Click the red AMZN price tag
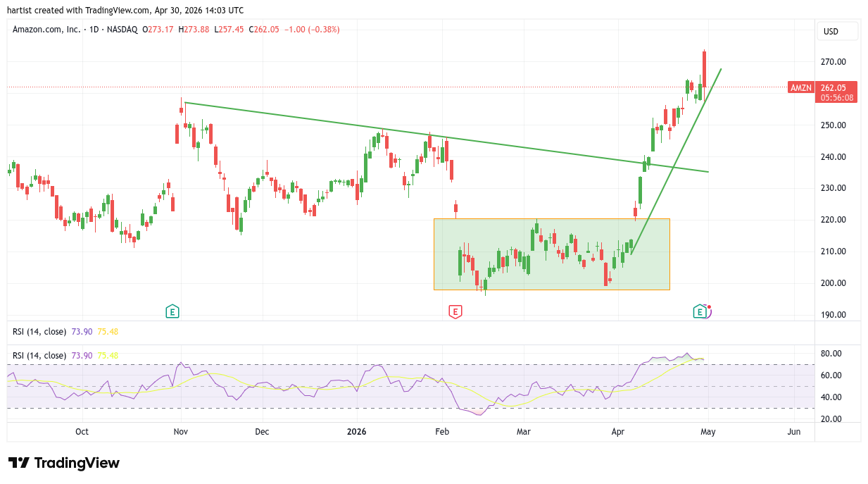This screenshot has width=868, height=484. 800,88
